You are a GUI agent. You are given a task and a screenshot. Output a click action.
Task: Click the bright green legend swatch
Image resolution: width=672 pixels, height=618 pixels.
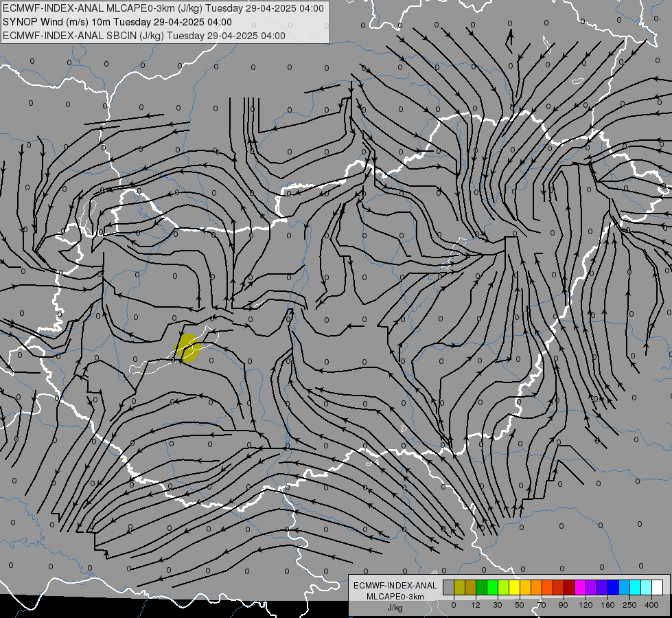point(493,587)
